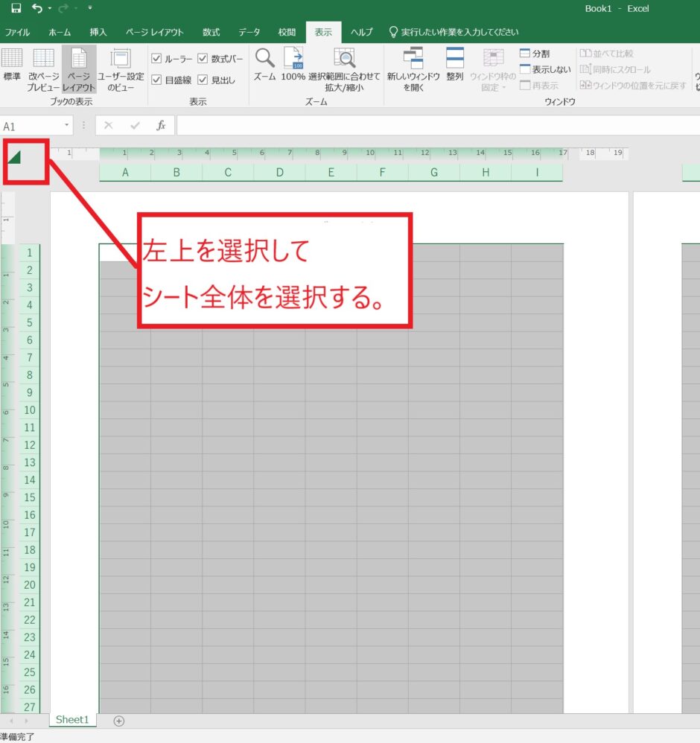Select ページレイアウト view icon
Viewport: 700px width, 743px height.
[x=79, y=66]
